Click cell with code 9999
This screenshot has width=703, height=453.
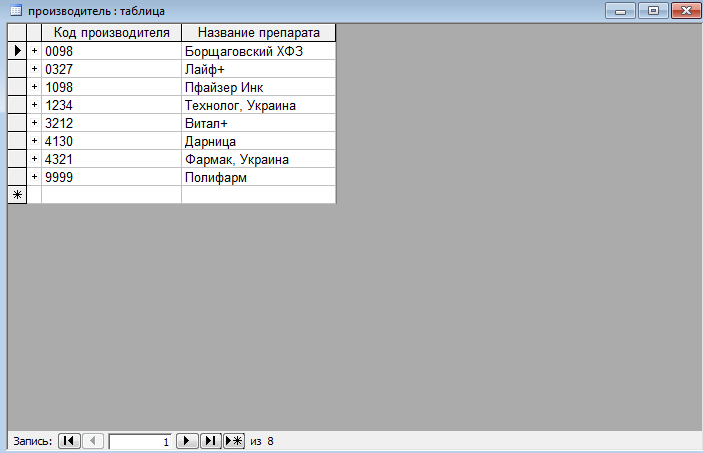point(112,176)
